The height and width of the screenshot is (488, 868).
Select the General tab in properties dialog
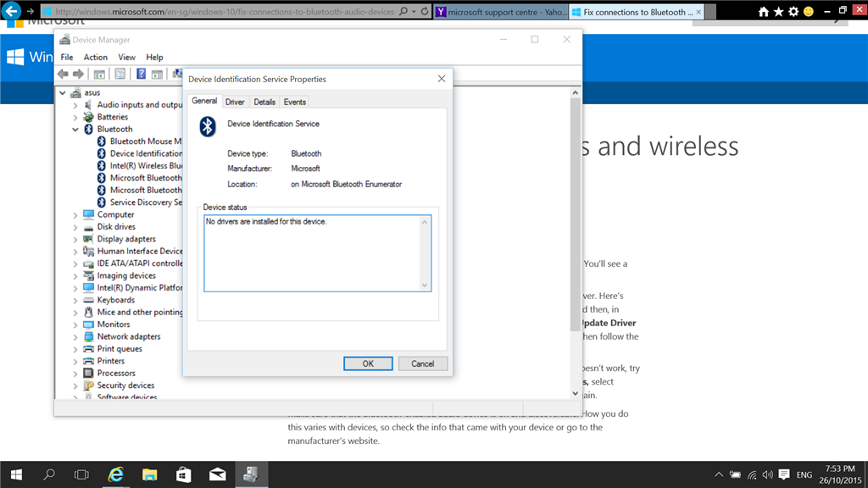[204, 101]
